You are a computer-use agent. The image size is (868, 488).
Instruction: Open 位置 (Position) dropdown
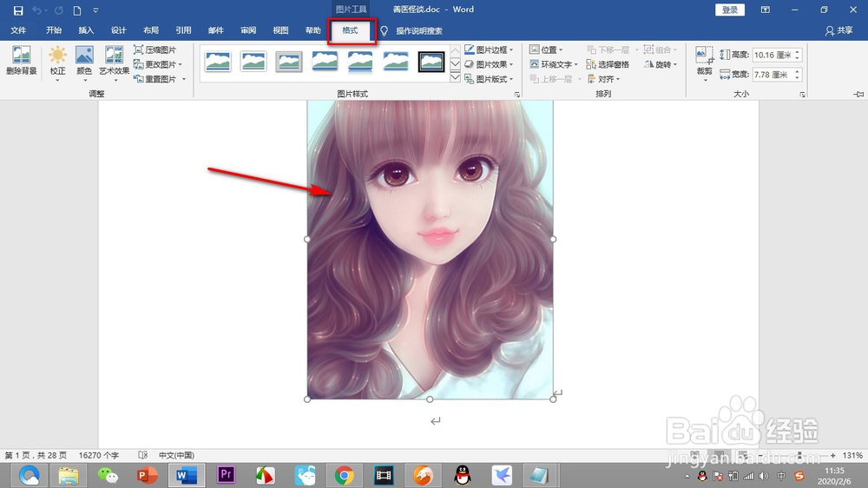546,49
